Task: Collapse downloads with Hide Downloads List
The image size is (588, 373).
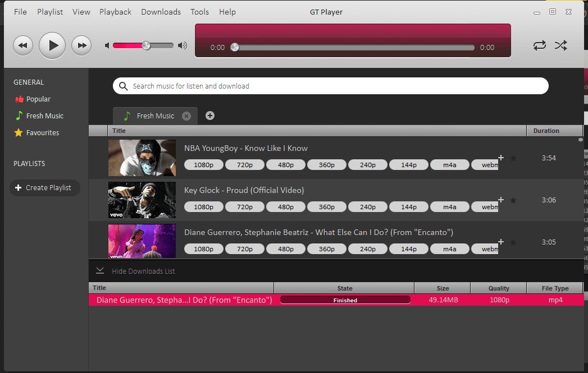Action: click(135, 271)
